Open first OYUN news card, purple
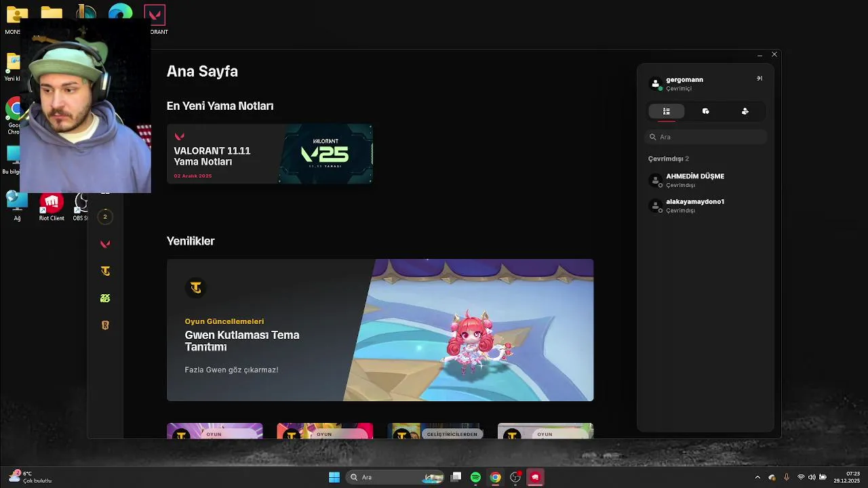This screenshot has width=868, height=488. click(214, 431)
